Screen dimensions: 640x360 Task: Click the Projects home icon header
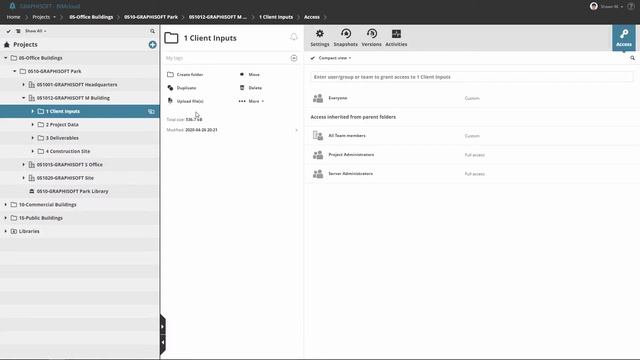pyautogui.click(x=7, y=44)
